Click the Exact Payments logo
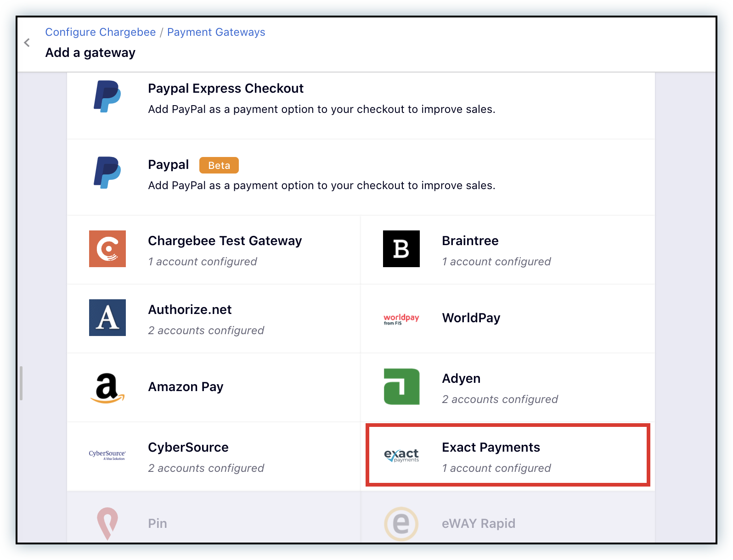 (401, 455)
